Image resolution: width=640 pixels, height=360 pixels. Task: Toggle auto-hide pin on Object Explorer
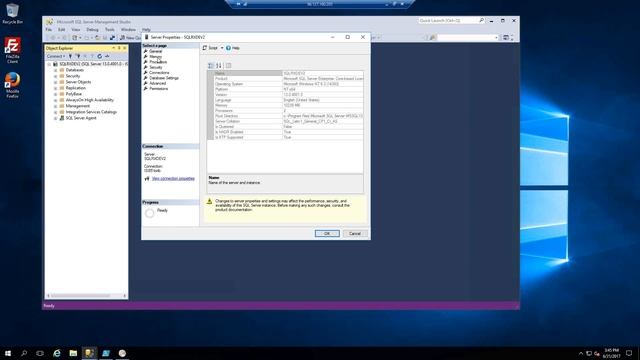[119, 48]
